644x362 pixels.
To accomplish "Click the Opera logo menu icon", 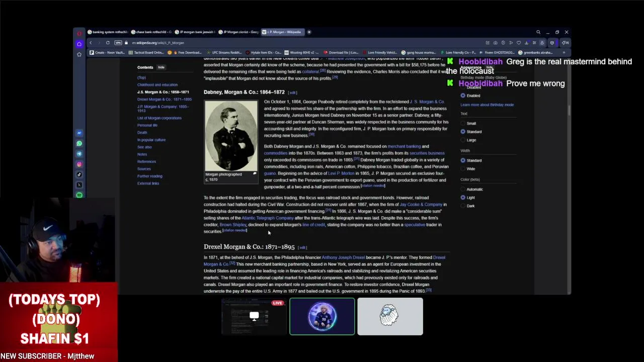I will pyautogui.click(x=79, y=33).
